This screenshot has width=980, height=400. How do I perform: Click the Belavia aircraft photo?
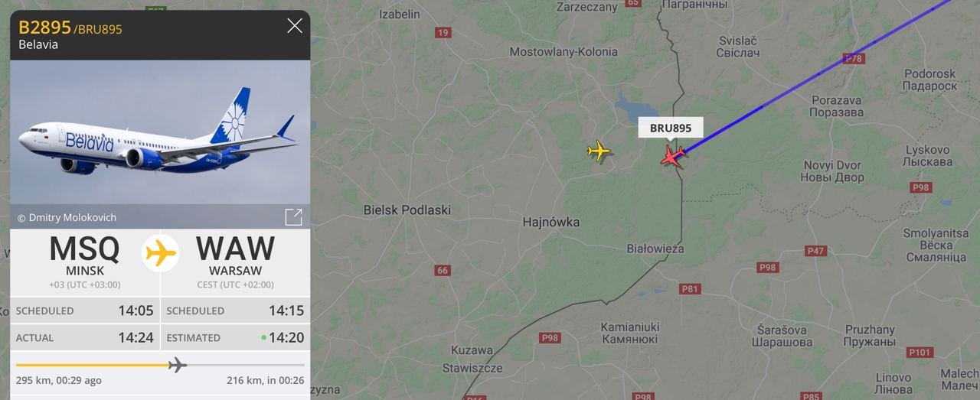pyautogui.click(x=160, y=134)
